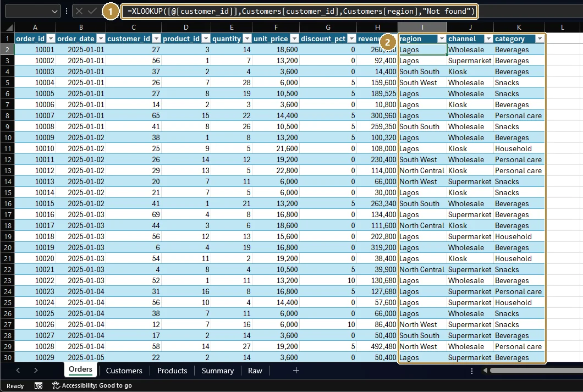This screenshot has height=392, width=583.
Task: Click revenue cell 492,480
Action: pos(377,346)
